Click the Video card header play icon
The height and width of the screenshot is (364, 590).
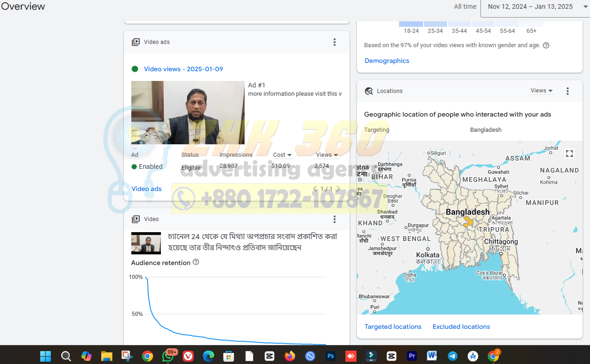[135, 219]
